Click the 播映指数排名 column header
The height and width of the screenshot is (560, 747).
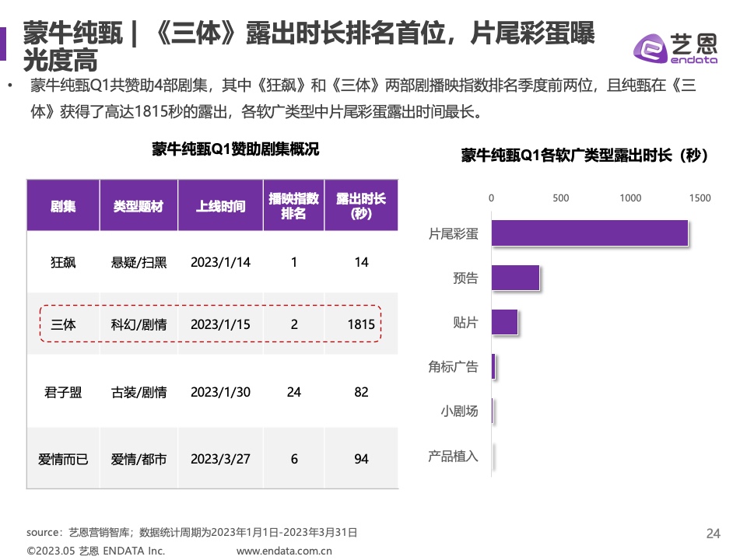coord(293,205)
